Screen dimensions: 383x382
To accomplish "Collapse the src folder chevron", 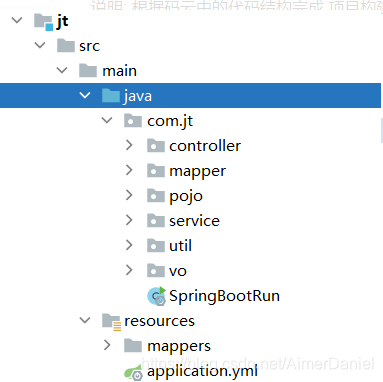I will (x=40, y=45).
